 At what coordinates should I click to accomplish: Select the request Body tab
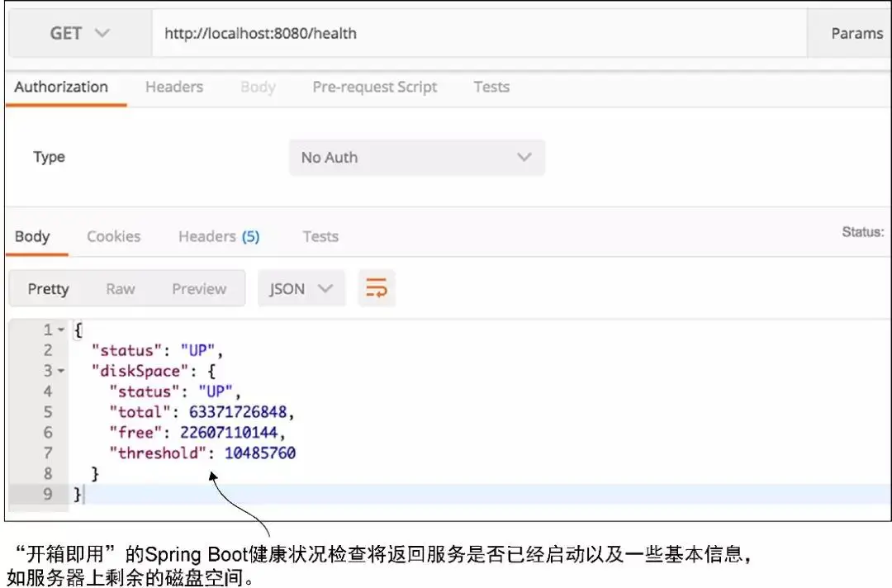(258, 87)
